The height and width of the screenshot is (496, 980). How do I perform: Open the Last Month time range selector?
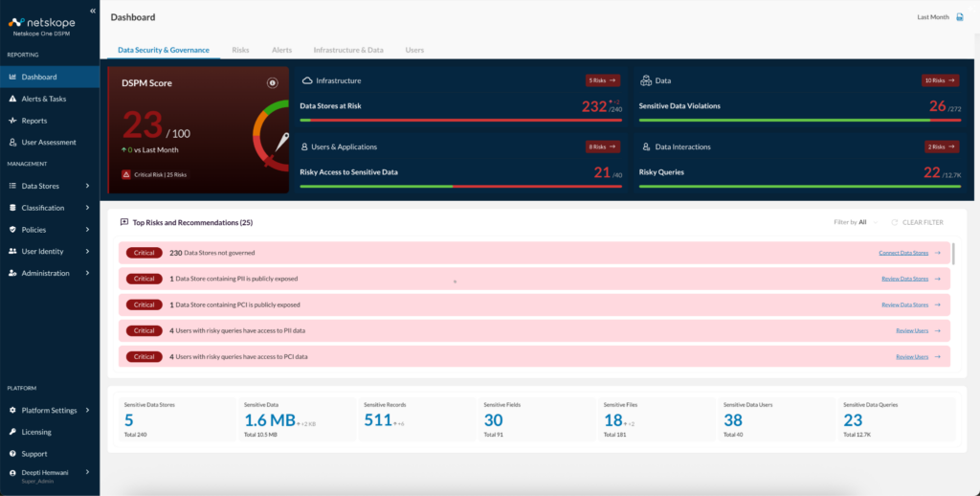pos(932,17)
